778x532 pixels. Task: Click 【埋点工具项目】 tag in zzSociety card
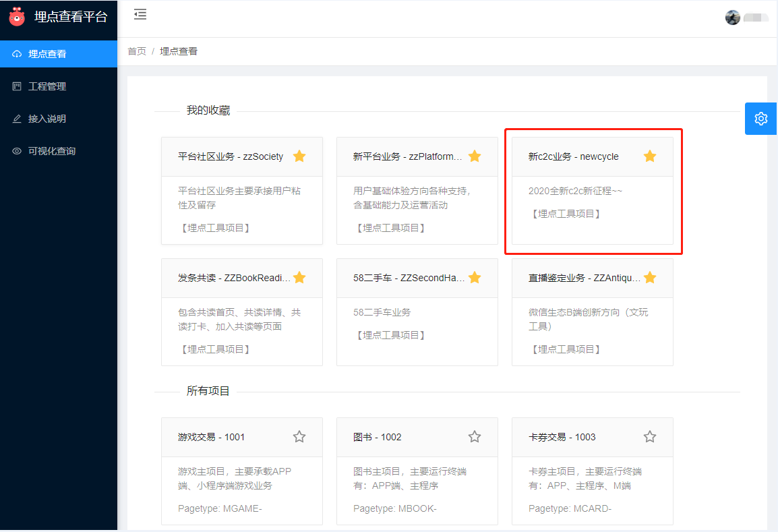coord(215,229)
